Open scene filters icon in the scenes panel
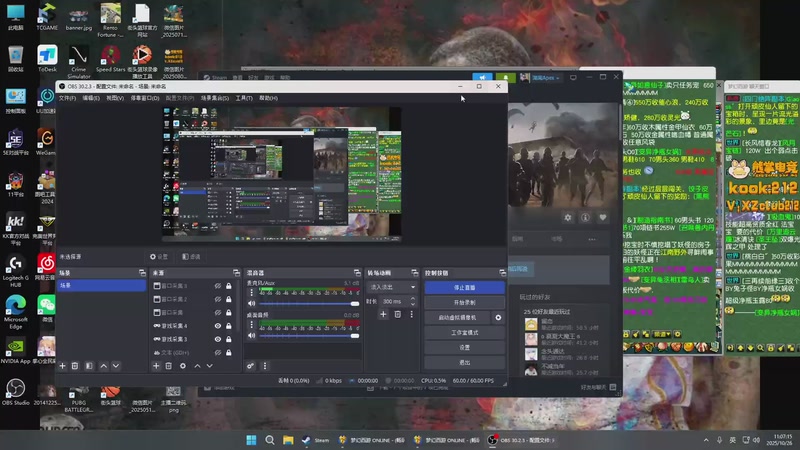800x450 pixels. (x=89, y=366)
